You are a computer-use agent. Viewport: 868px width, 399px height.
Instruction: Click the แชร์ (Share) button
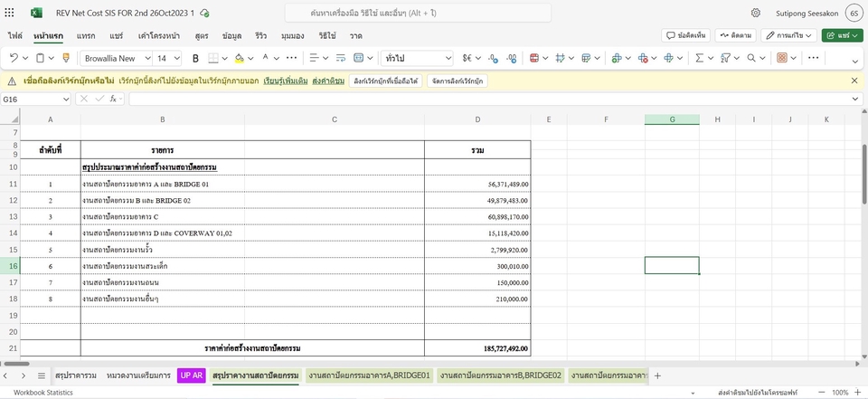point(842,35)
